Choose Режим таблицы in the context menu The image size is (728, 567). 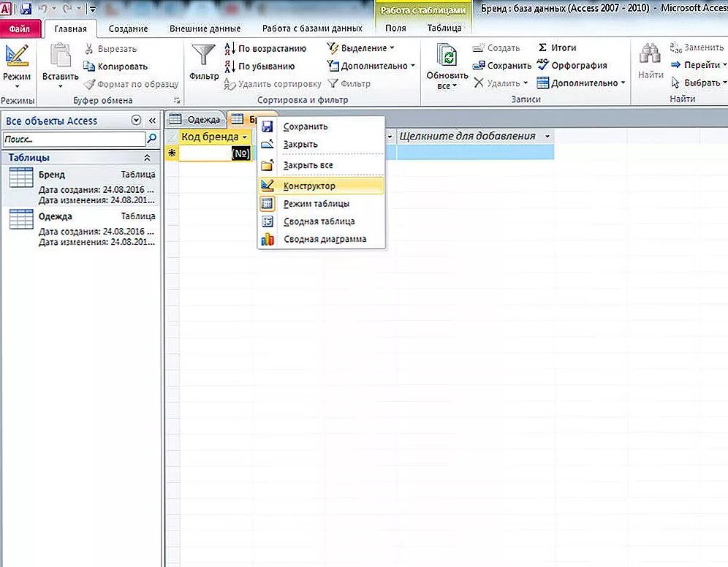(x=322, y=204)
